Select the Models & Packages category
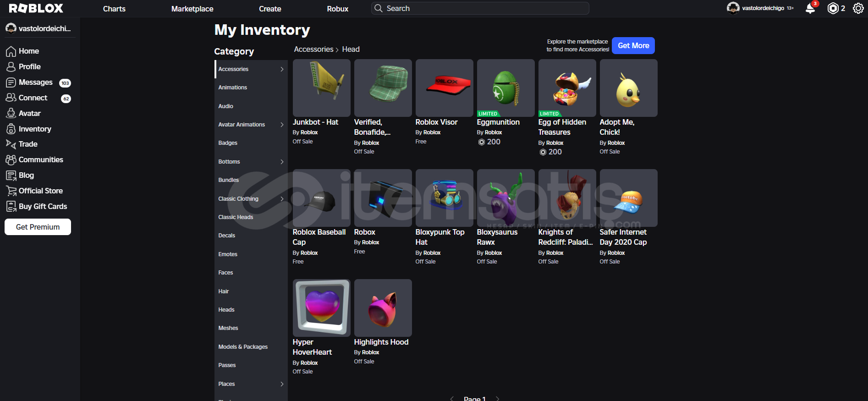868x401 pixels. pyautogui.click(x=251, y=347)
